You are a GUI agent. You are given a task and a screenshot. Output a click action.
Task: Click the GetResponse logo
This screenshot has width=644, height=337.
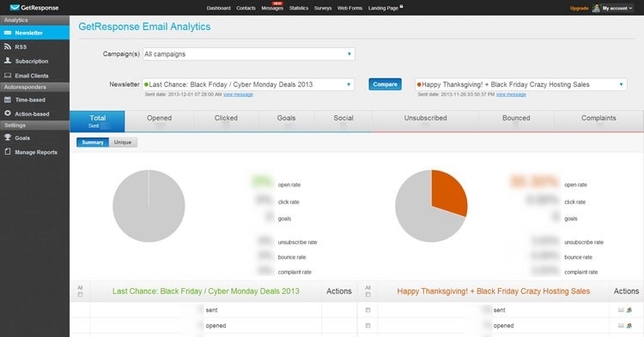(34, 8)
